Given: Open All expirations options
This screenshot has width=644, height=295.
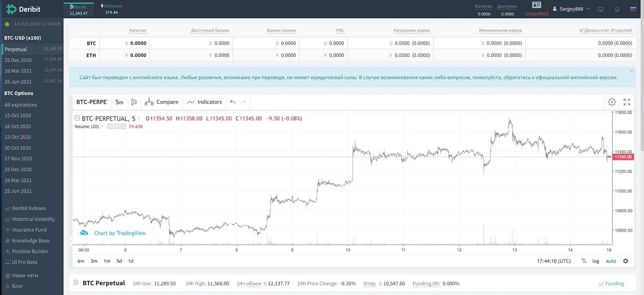Looking at the screenshot, I should [21, 105].
